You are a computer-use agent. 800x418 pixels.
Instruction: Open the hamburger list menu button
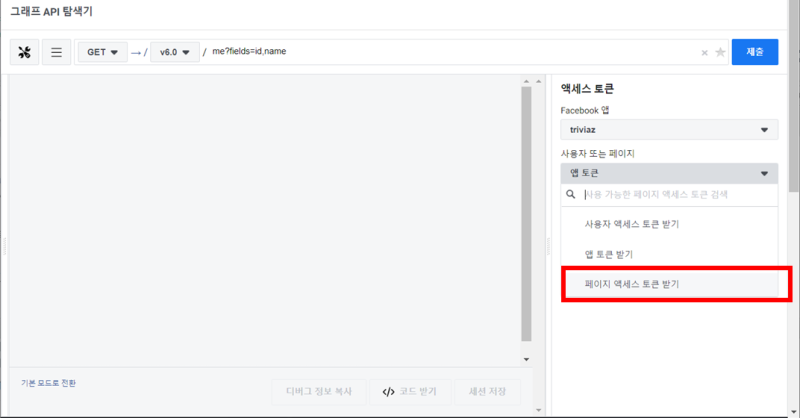[56, 52]
